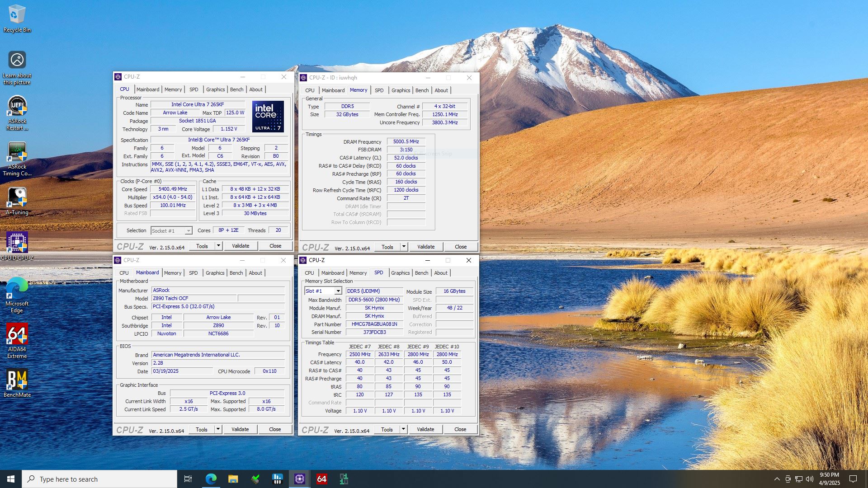
Task: Click the Windows Start button
Action: (x=11, y=479)
